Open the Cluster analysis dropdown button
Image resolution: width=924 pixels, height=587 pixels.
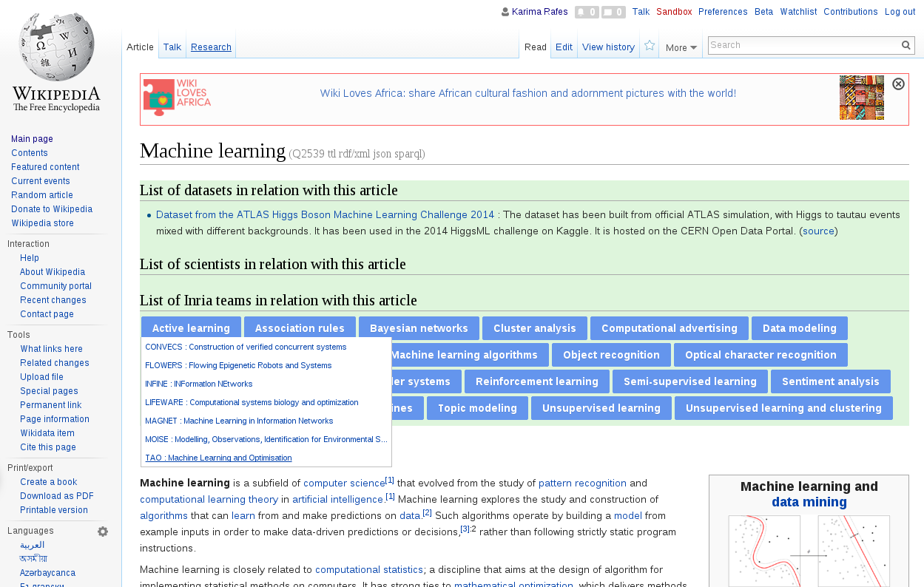(535, 328)
